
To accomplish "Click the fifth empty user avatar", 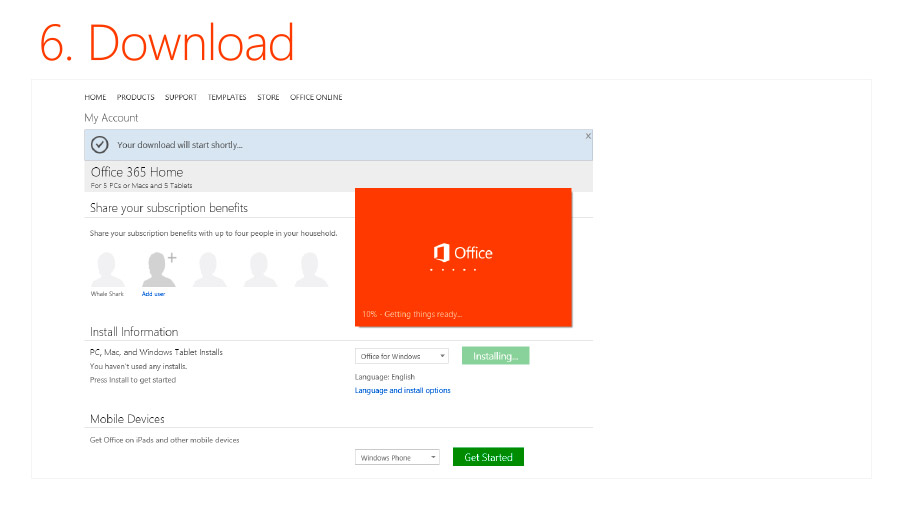I will tap(311, 269).
